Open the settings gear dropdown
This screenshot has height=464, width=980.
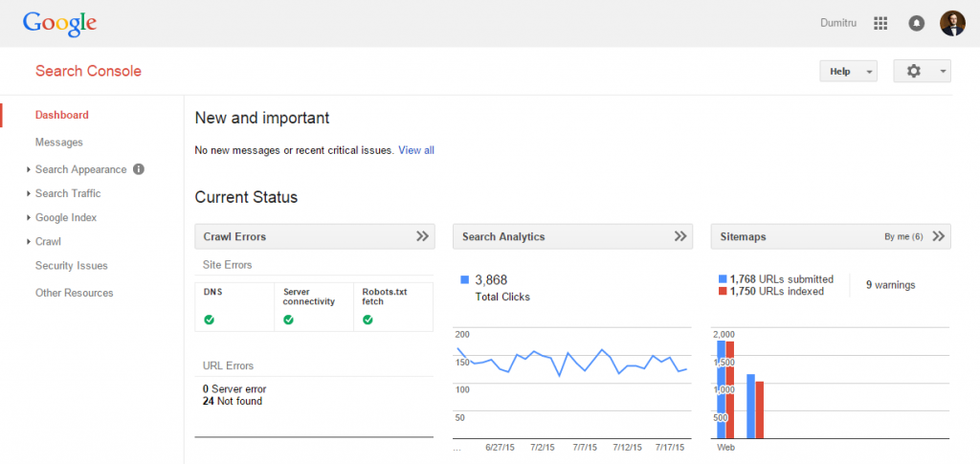(x=922, y=71)
